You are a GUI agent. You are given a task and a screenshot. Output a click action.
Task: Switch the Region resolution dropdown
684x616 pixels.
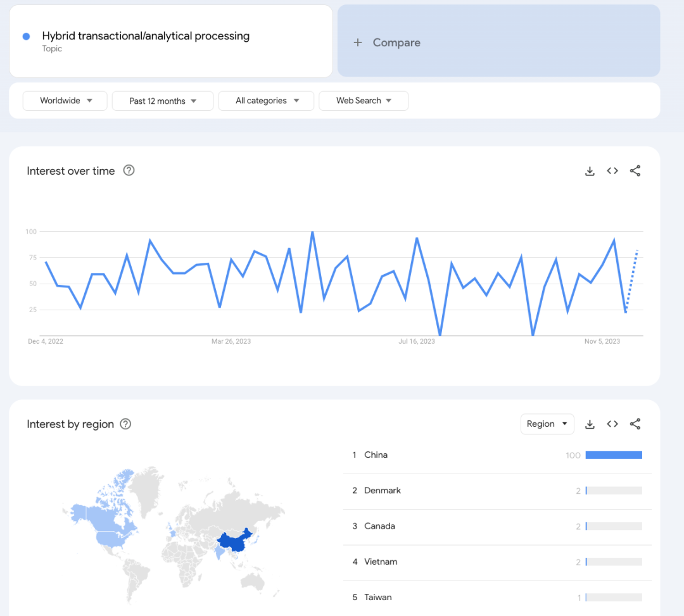tap(547, 424)
